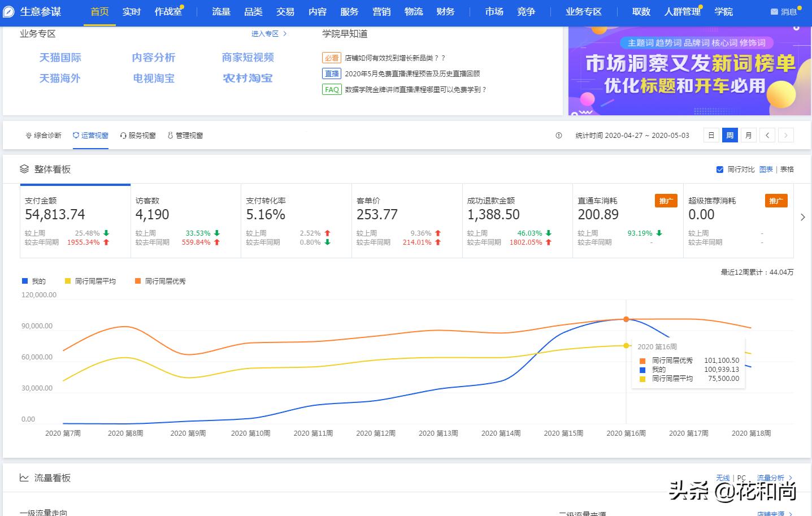Open the 流量分析 link
This screenshot has width=812, height=516.
pos(770,478)
